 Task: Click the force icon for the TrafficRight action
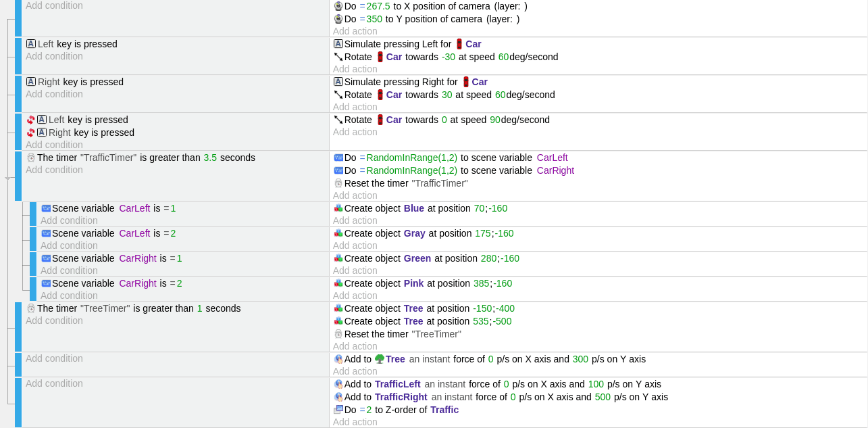338,397
